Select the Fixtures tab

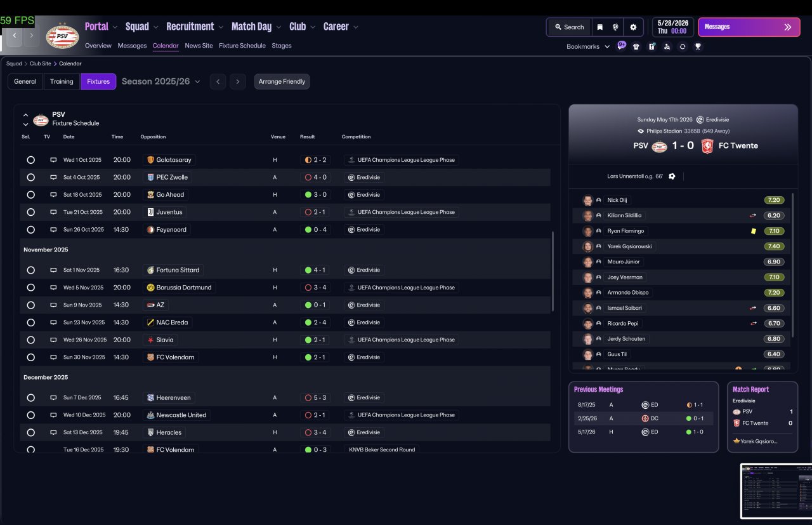pos(98,81)
